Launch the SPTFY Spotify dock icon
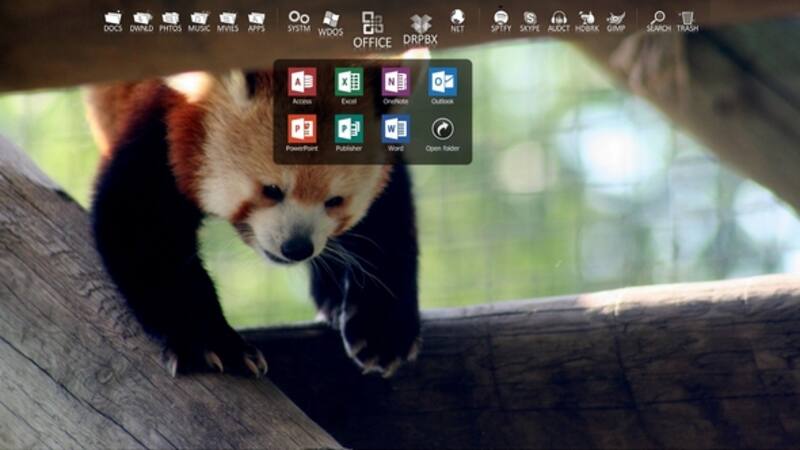The height and width of the screenshot is (450, 800). [501, 19]
